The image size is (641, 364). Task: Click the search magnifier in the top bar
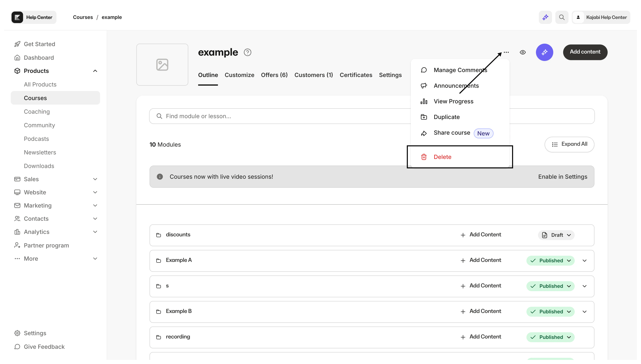coord(562,17)
